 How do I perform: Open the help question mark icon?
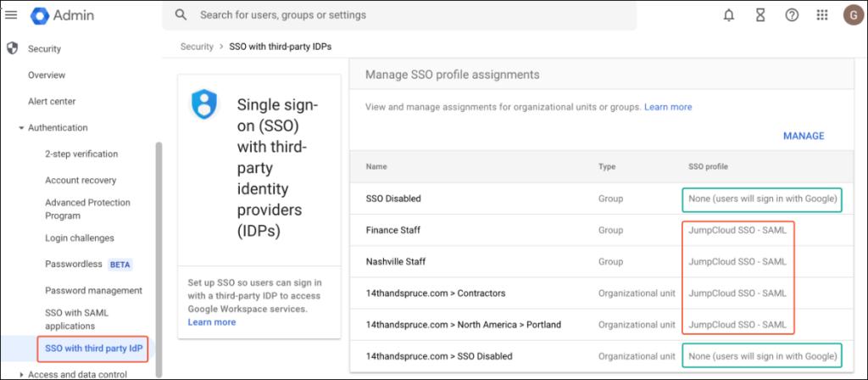click(x=792, y=15)
